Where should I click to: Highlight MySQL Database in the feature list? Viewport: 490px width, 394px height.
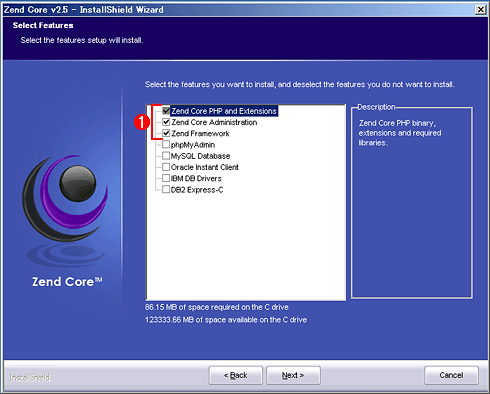pos(200,156)
